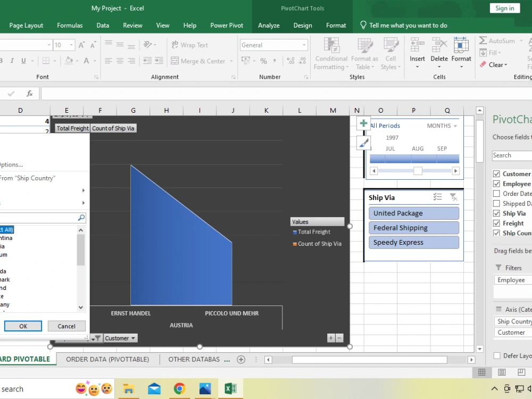This screenshot has height=399, width=532.
Task: Open the Conditional Formatting gallery
Action: 330,53
